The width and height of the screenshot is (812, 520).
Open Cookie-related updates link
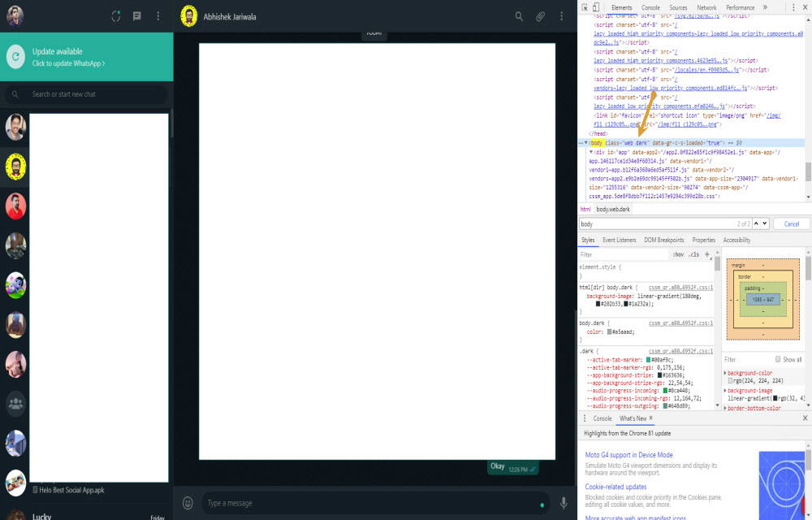pyautogui.click(x=615, y=487)
